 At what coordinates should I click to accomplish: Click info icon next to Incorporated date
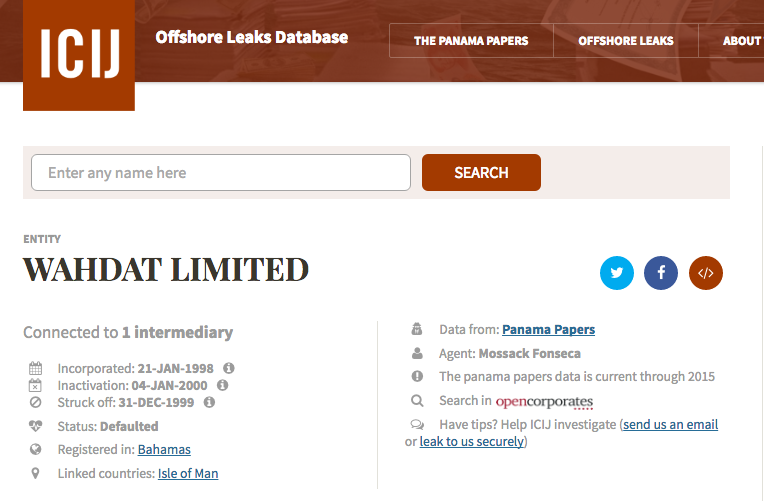click(229, 368)
